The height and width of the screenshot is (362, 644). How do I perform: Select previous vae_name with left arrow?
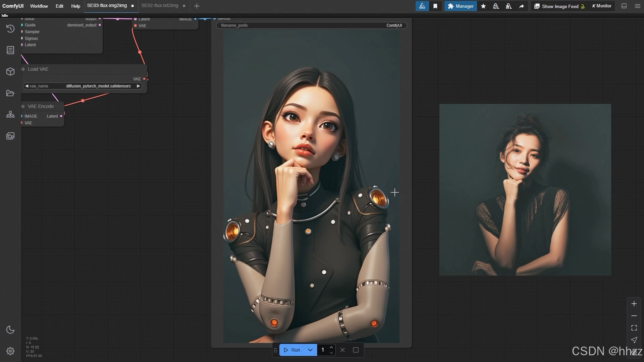click(26, 86)
